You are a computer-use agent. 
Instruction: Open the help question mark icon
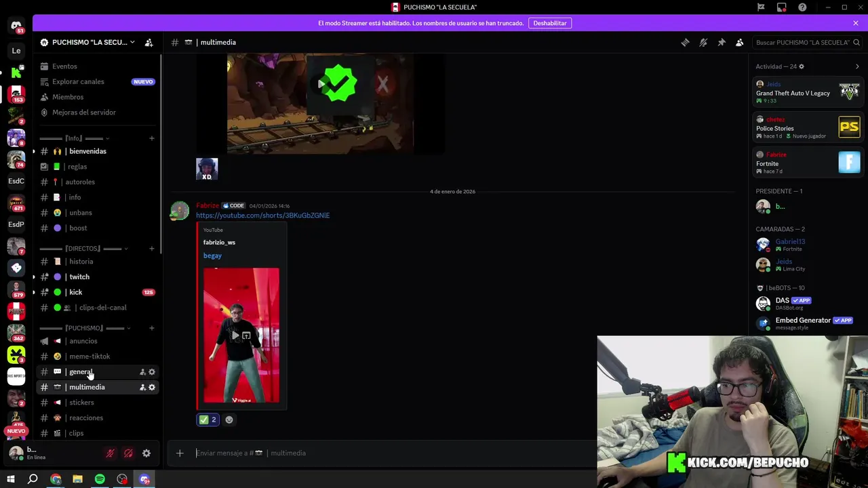tap(803, 7)
